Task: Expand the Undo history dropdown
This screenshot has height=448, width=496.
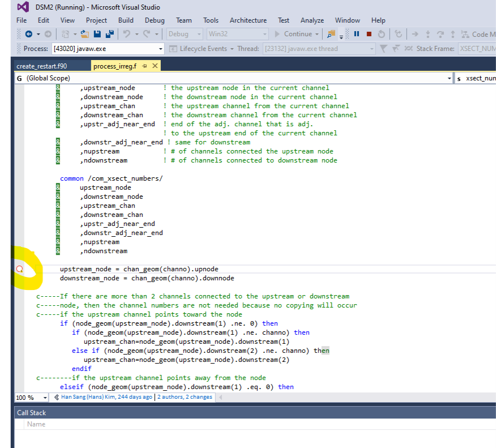Action: 136,34
